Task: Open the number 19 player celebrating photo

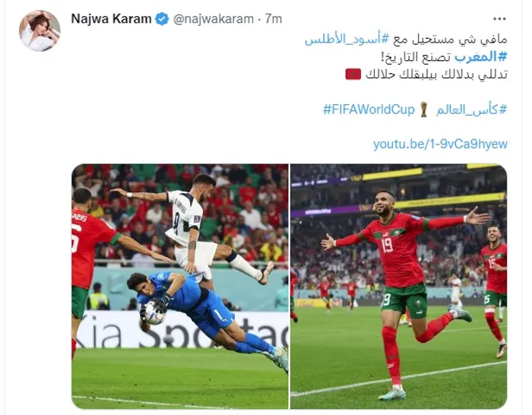Action: pyautogui.click(x=399, y=287)
